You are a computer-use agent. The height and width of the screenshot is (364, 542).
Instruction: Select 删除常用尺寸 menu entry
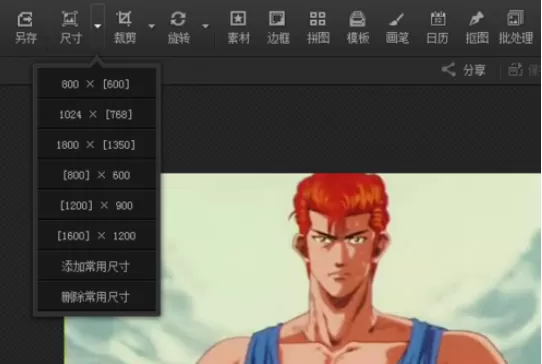[x=96, y=297]
